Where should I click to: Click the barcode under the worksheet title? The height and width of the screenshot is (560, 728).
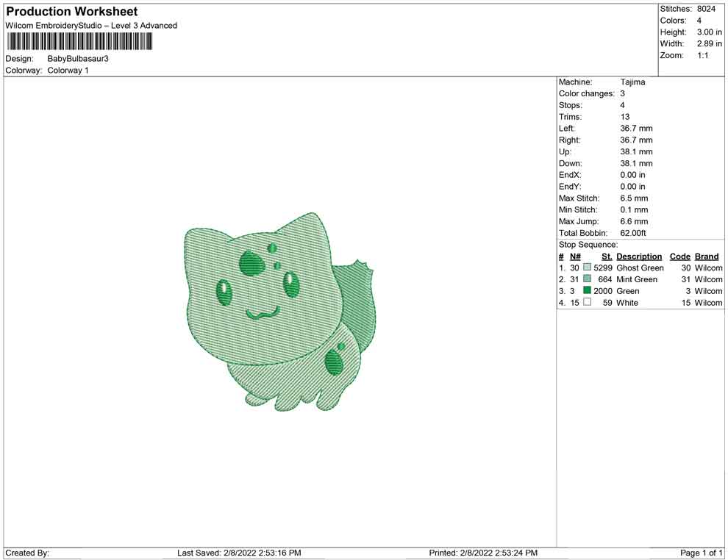pos(79,42)
